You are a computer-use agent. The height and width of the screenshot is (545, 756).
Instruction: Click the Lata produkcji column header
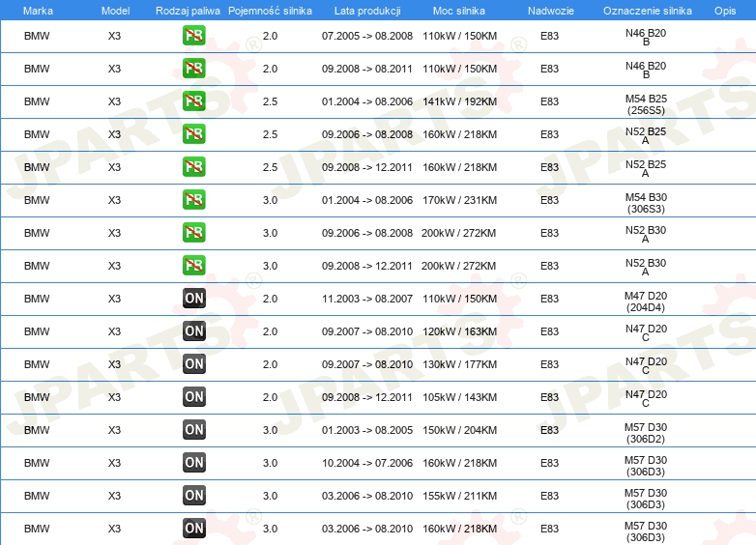[367, 11]
